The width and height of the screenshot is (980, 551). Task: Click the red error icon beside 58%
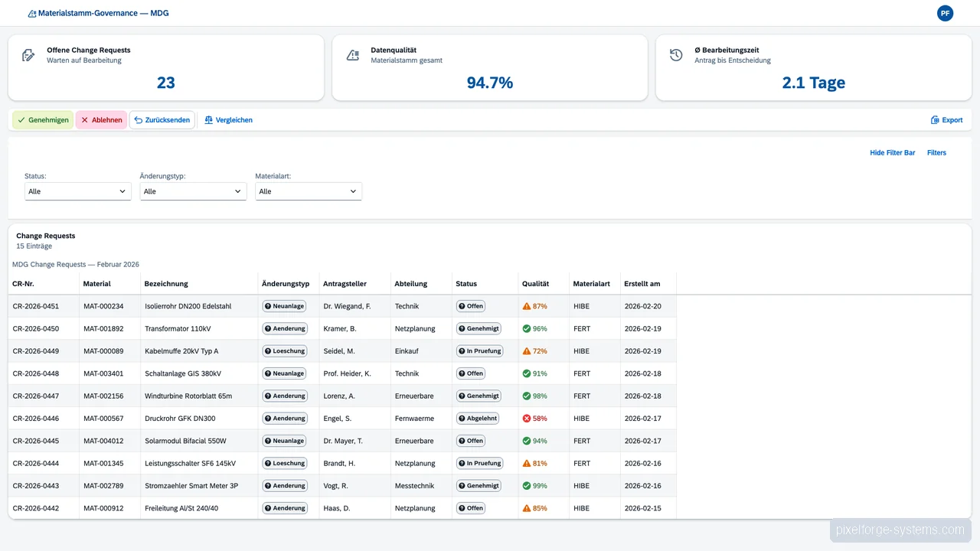pyautogui.click(x=527, y=419)
